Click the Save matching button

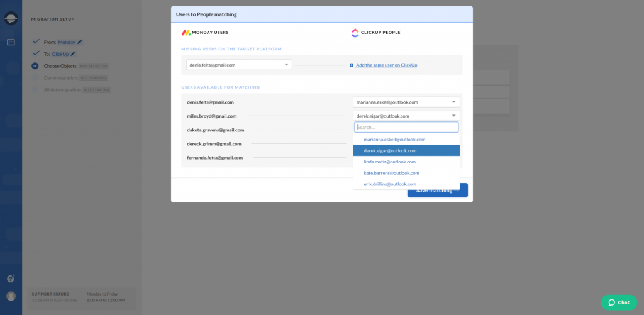438,190
